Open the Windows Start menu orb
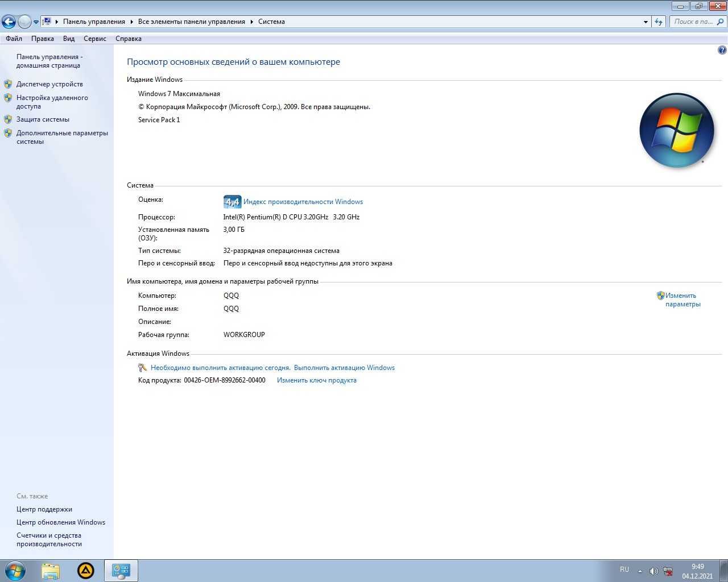The height and width of the screenshot is (582, 728). coord(15,571)
